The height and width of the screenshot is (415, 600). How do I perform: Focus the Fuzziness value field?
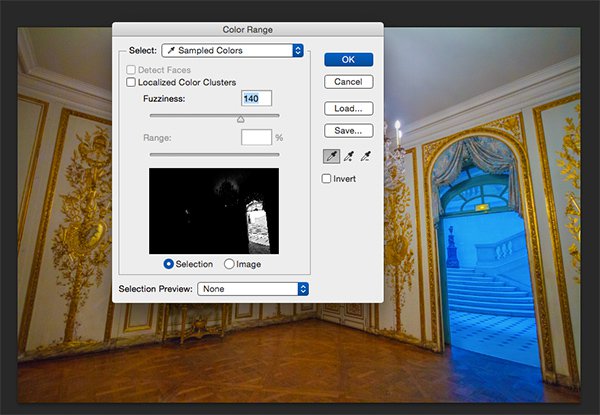pyautogui.click(x=257, y=99)
